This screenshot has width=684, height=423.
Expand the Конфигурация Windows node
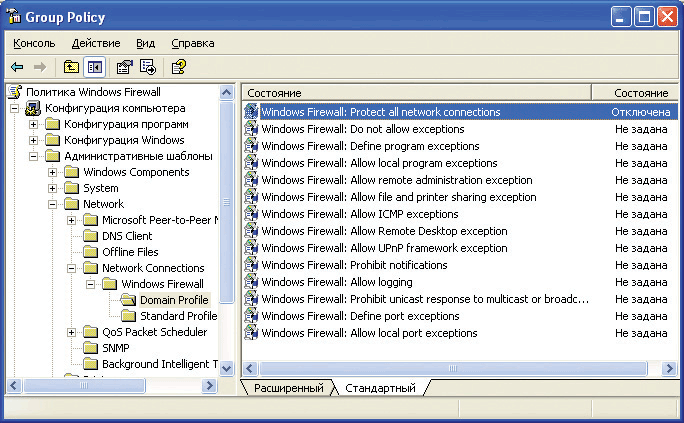point(34,140)
